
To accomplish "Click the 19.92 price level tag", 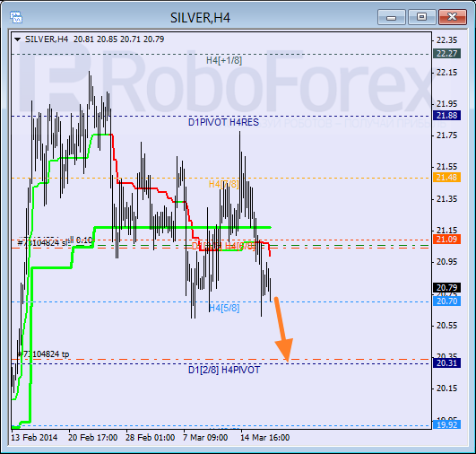I will pos(446,424).
